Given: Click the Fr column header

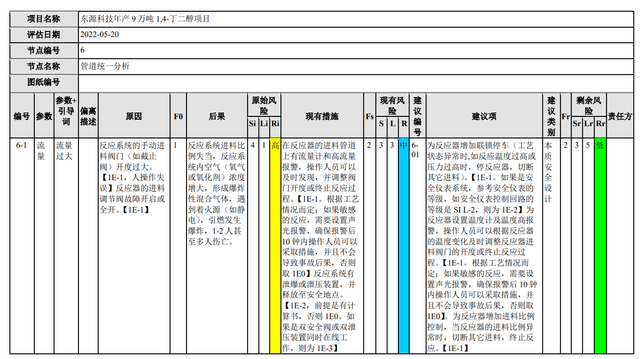Looking at the screenshot, I should 566,115.
